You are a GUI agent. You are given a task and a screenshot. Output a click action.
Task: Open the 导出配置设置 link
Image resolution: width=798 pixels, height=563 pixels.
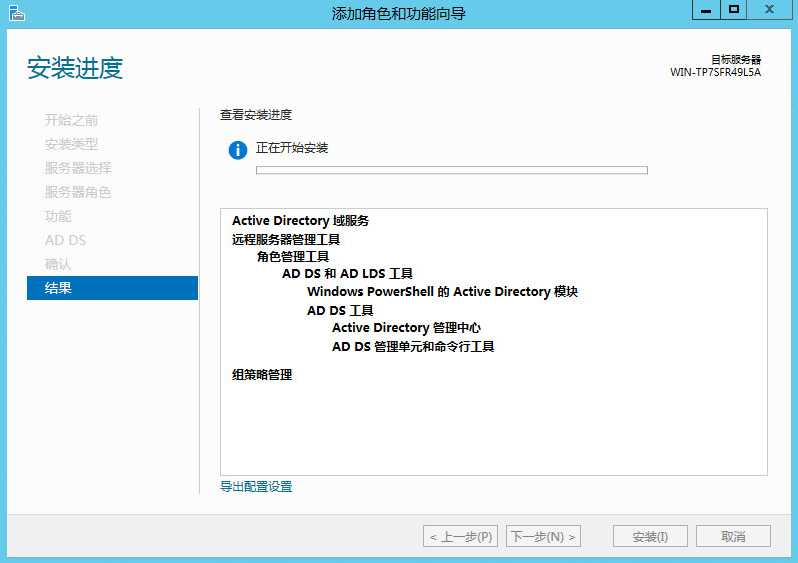(x=256, y=487)
